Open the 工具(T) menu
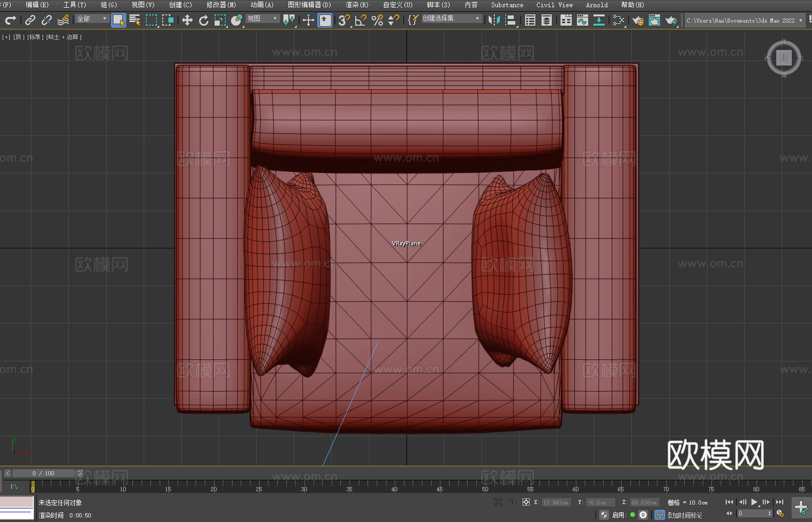The image size is (812, 522). coord(75,5)
